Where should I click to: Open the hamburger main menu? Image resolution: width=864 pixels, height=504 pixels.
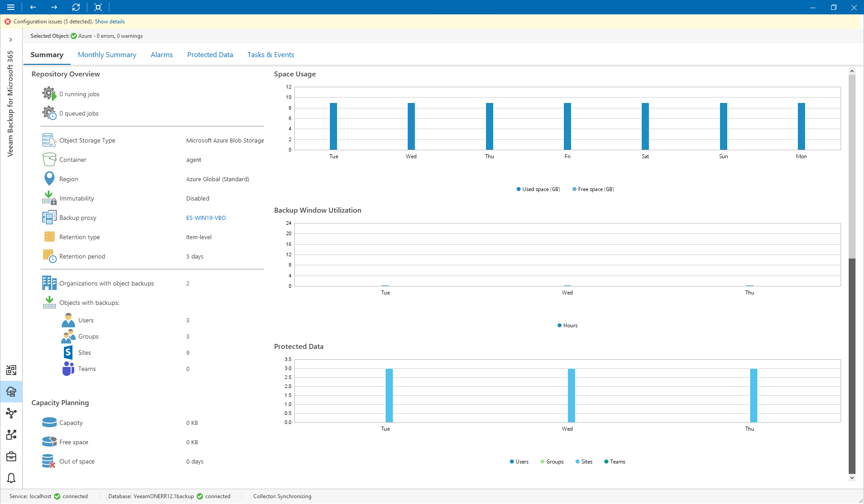11,7
